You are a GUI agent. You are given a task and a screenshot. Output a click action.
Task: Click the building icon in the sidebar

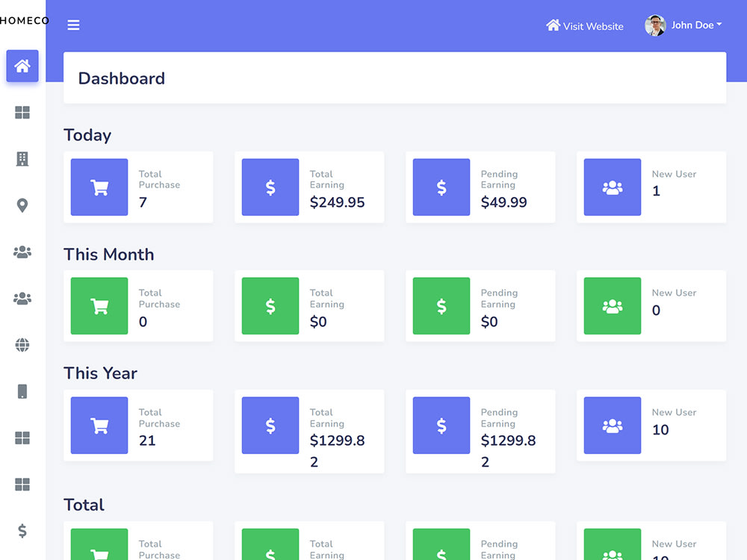pyautogui.click(x=22, y=158)
